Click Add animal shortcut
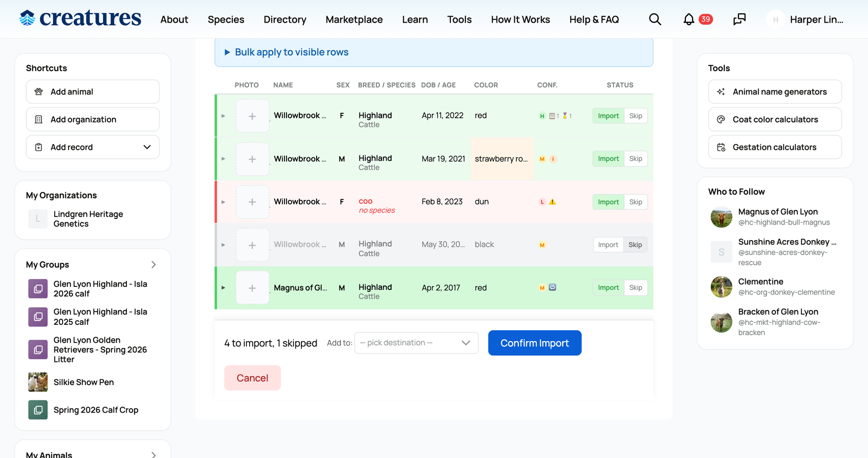Screen dimensions: 868x458 [x=93, y=92]
